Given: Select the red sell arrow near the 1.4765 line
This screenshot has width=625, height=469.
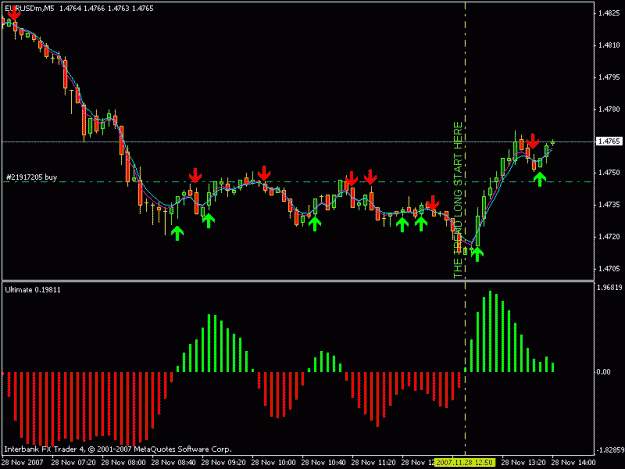Looking at the screenshot, I should pos(533,141).
